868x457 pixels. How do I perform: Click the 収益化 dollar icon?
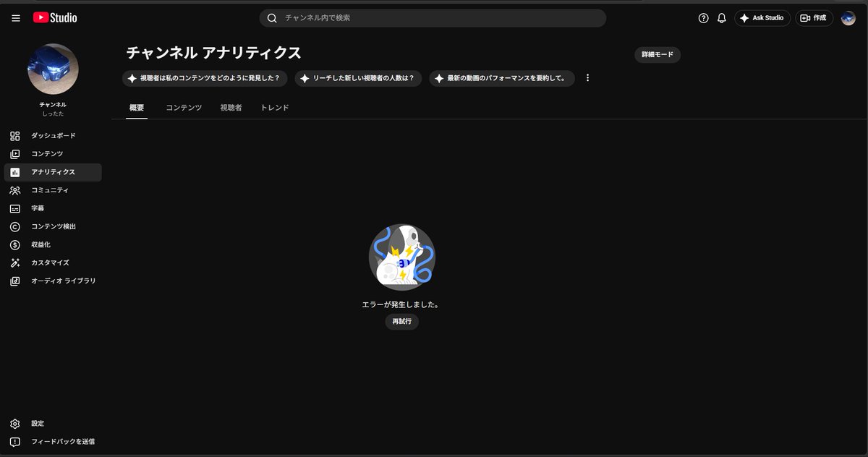point(15,244)
